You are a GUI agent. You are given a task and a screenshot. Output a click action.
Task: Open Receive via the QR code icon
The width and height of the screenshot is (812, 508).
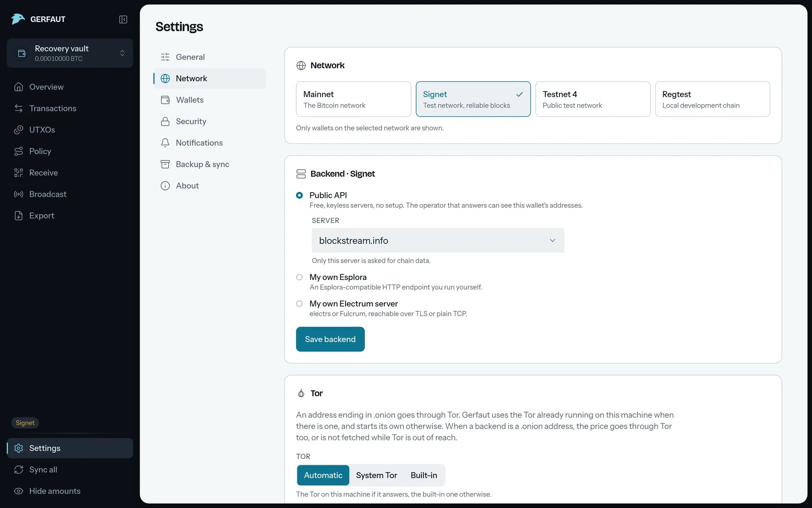pyautogui.click(x=19, y=173)
